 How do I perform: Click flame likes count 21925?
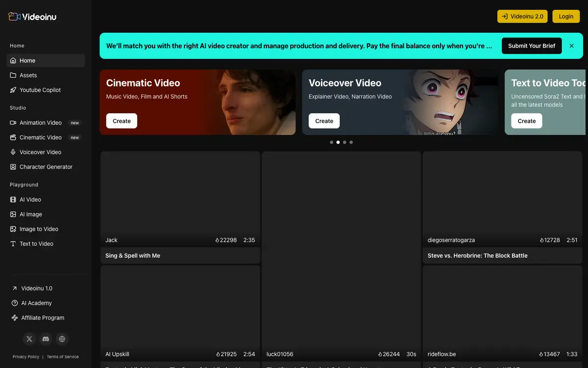[226, 354]
